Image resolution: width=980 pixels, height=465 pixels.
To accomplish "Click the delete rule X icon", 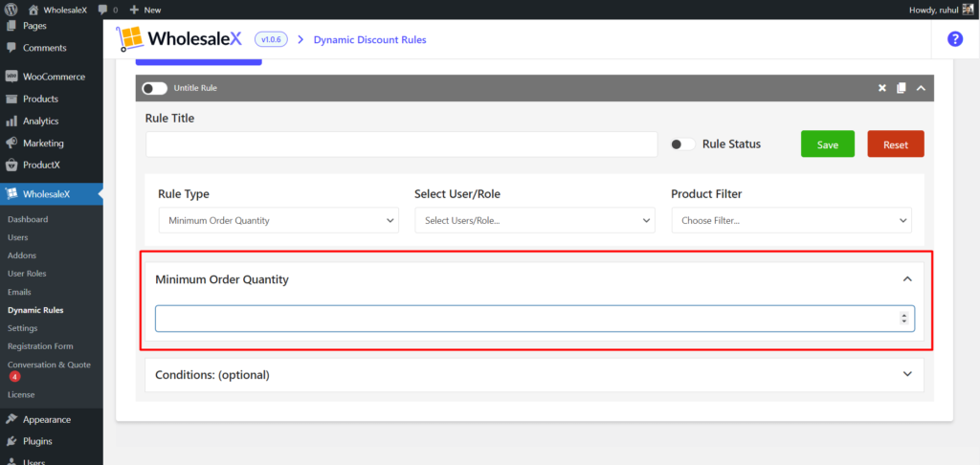I will click(x=882, y=88).
